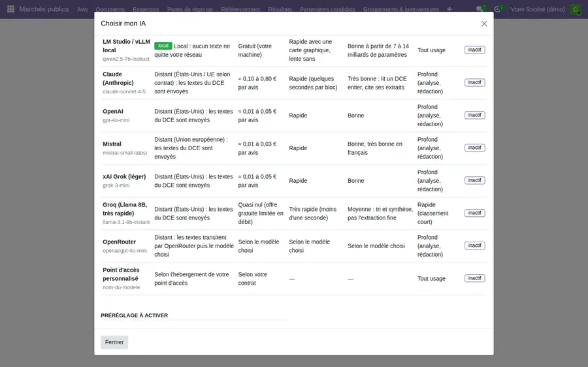The height and width of the screenshot is (367, 588).
Task: Open the Résultats menu
Action: 280,9
